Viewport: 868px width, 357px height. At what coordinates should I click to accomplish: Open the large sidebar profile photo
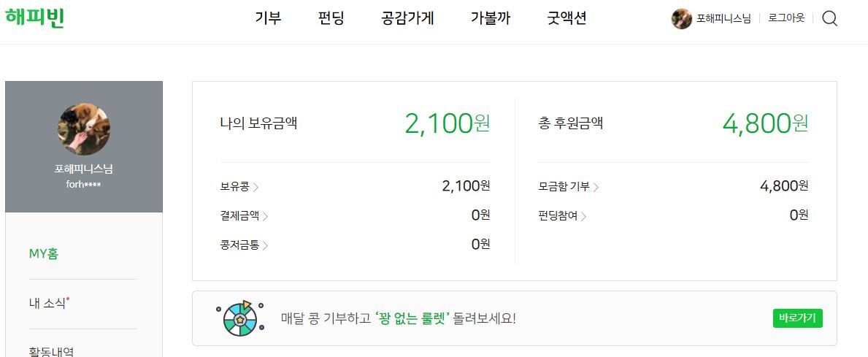[83, 129]
